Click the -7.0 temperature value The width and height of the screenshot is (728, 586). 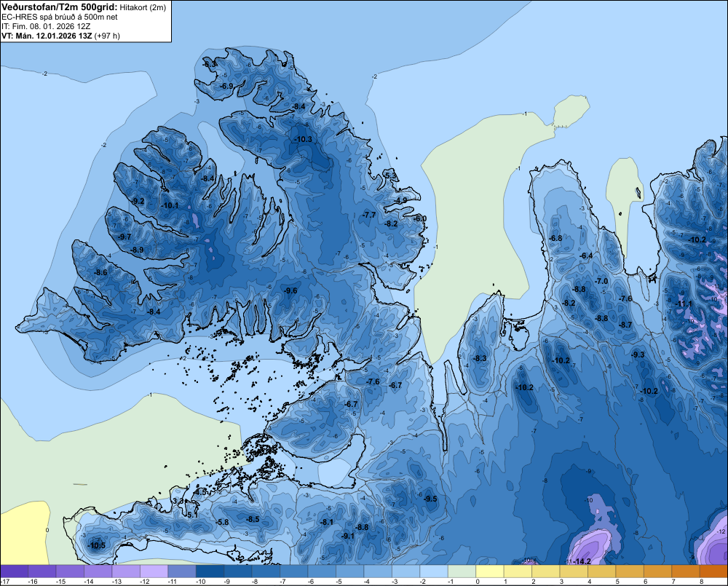click(x=601, y=282)
